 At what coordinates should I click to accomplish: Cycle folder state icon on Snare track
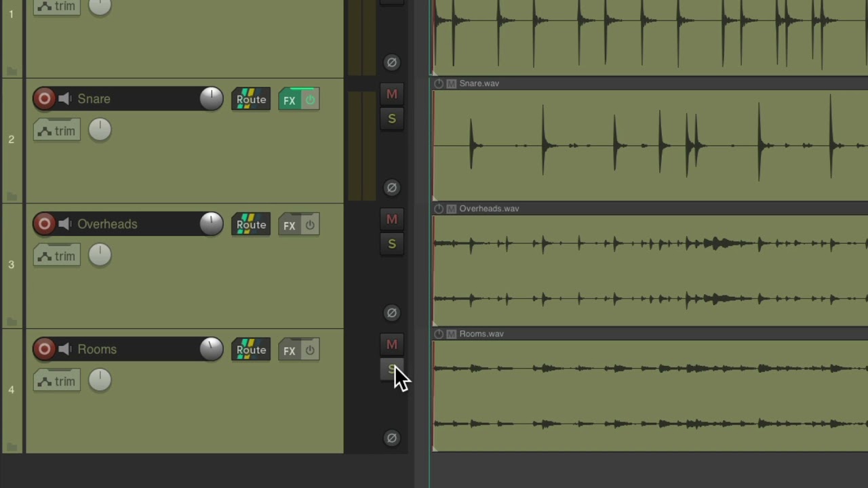[x=11, y=197]
